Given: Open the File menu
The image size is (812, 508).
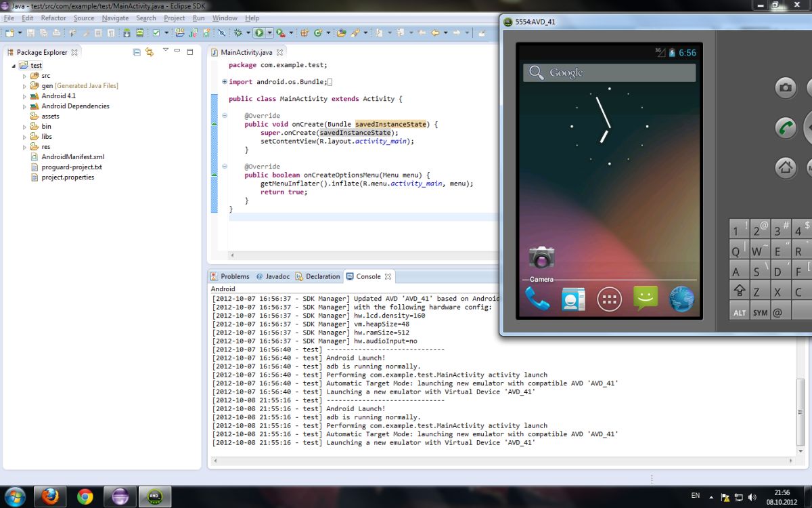Looking at the screenshot, I should 9,18.
